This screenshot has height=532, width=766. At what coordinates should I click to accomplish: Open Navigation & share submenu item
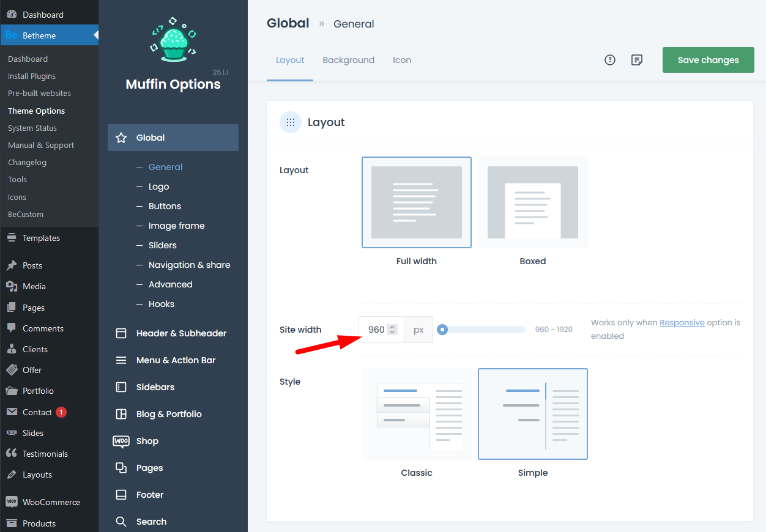click(x=190, y=265)
